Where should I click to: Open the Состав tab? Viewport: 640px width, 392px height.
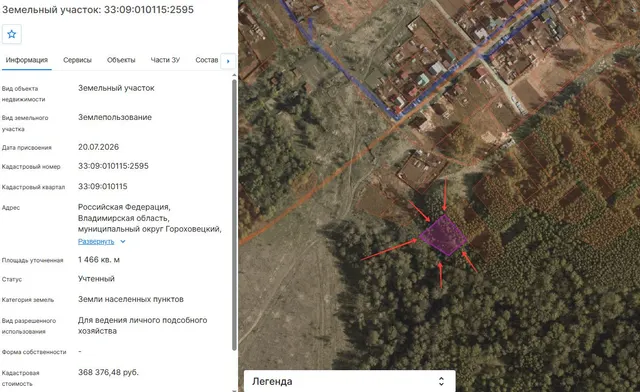(207, 60)
